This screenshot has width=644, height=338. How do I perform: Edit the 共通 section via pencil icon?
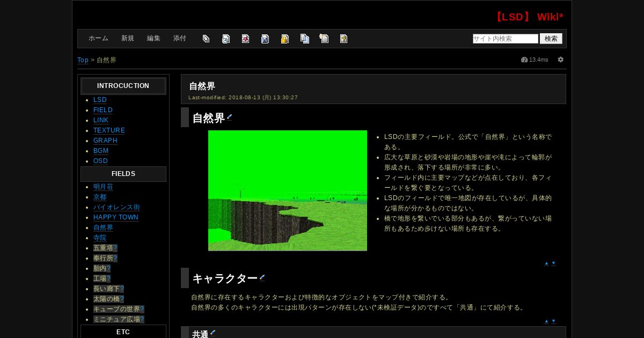pos(213,333)
